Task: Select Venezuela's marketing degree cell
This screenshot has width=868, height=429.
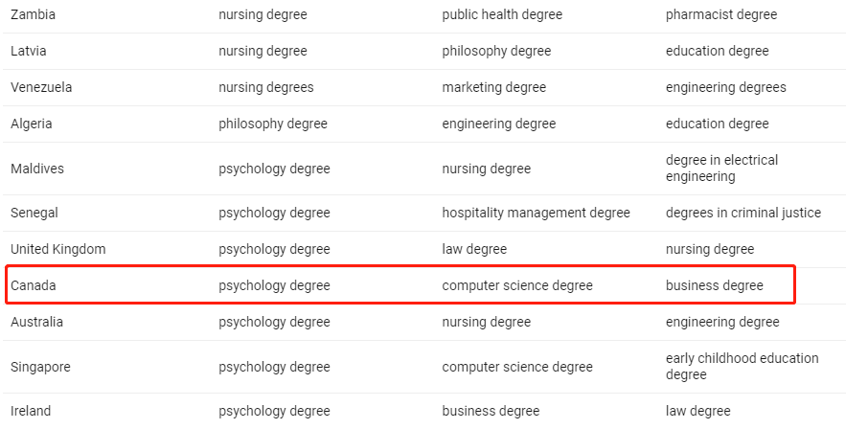Action: (493, 87)
